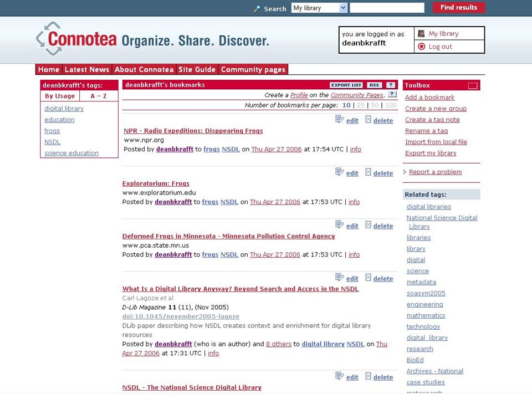Click delete icon for What Is a Digital Library
532x399 pixels.
(368, 277)
